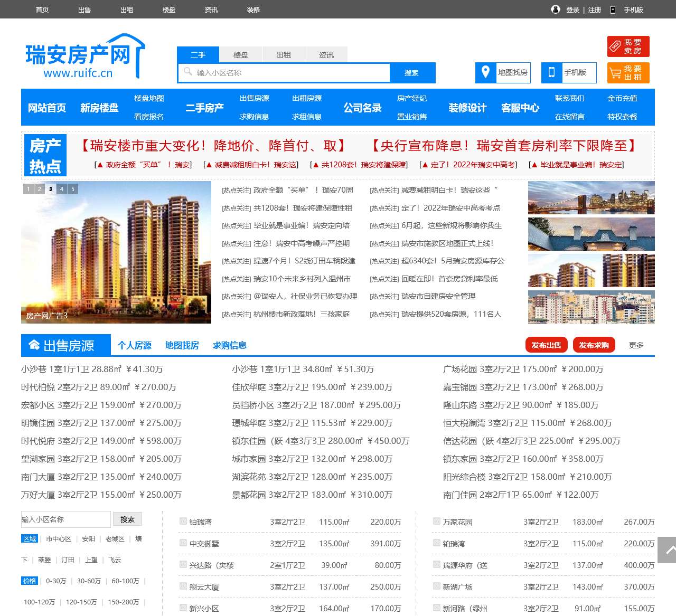Click 更多 link in 出售房源 section
Screen dimensions: 676x616
coord(636,345)
